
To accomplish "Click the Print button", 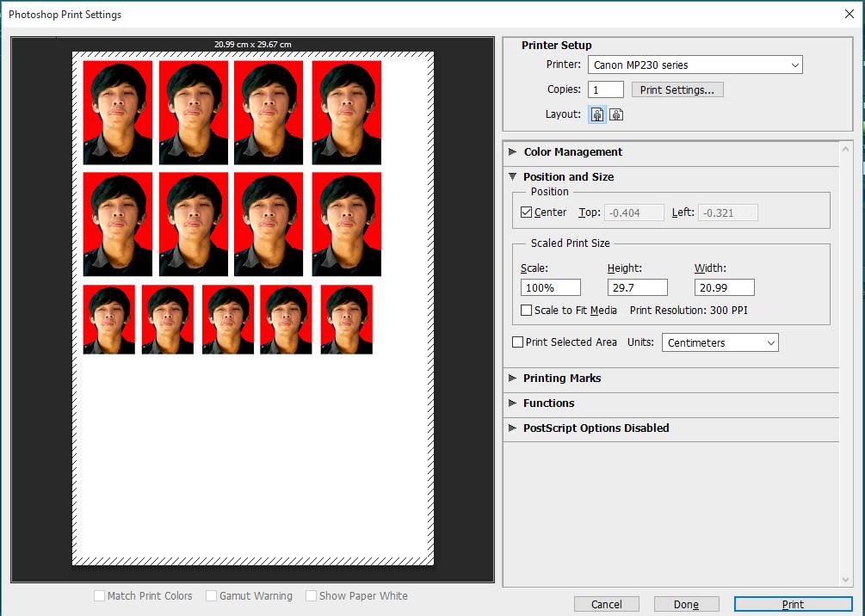I will [x=793, y=605].
